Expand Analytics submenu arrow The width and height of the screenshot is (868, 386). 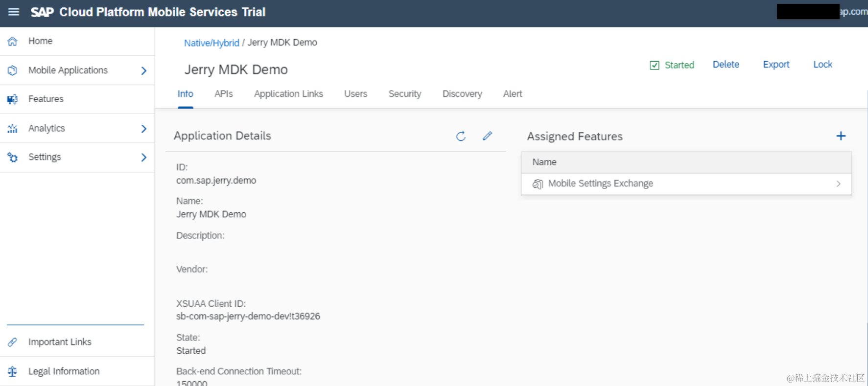(x=144, y=129)
